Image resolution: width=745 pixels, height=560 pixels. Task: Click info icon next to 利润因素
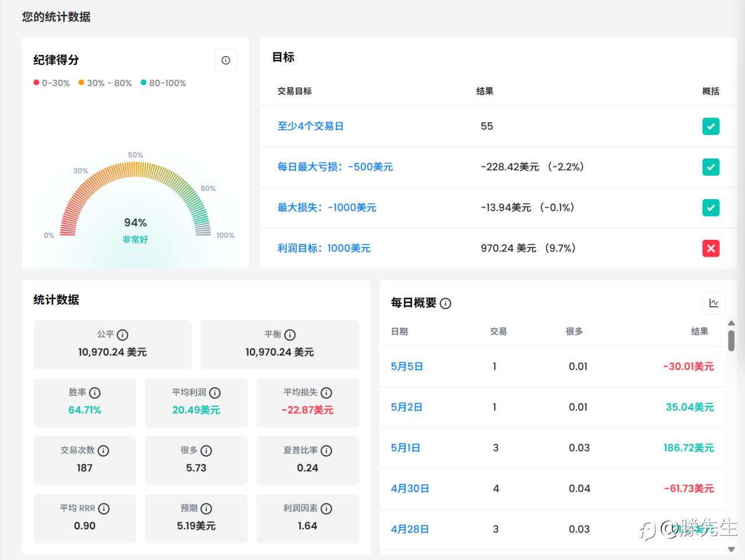[327, 509]
